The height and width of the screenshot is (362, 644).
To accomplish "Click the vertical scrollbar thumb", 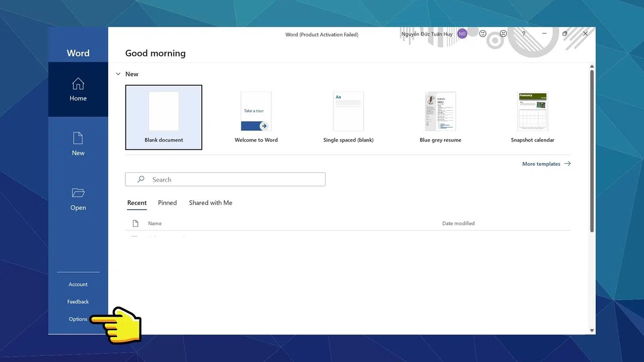I will pyautogui.click(x=592, y=151).
